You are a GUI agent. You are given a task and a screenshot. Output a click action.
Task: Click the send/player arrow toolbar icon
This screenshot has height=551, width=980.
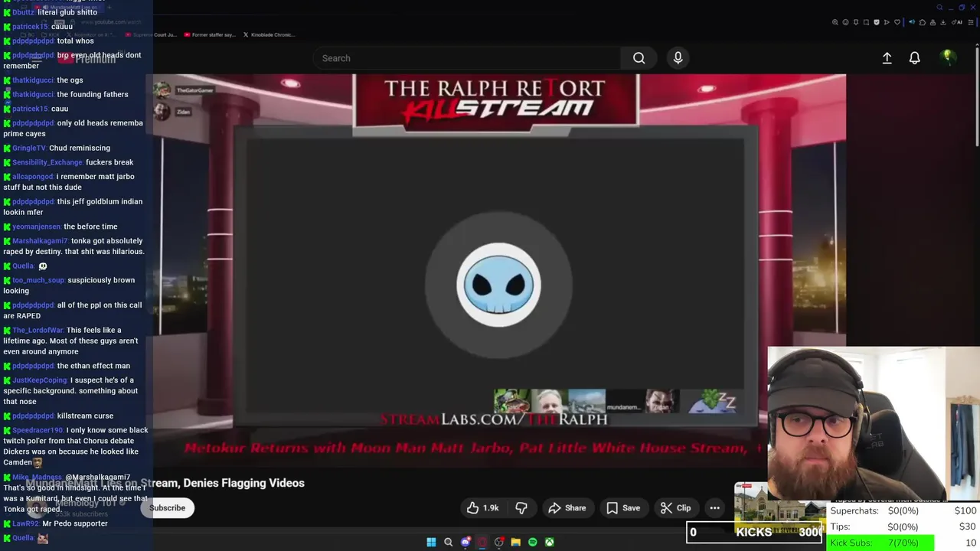pyautogui.click(x=887, y=22)
